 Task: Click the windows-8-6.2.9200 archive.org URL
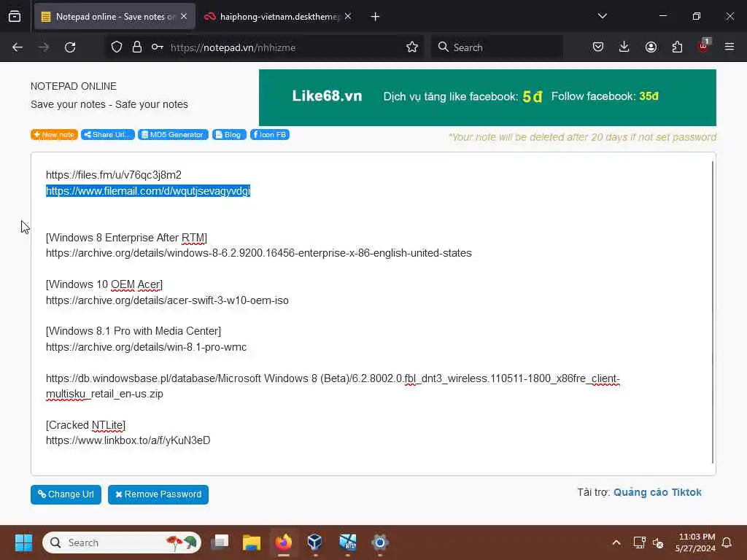259,253
